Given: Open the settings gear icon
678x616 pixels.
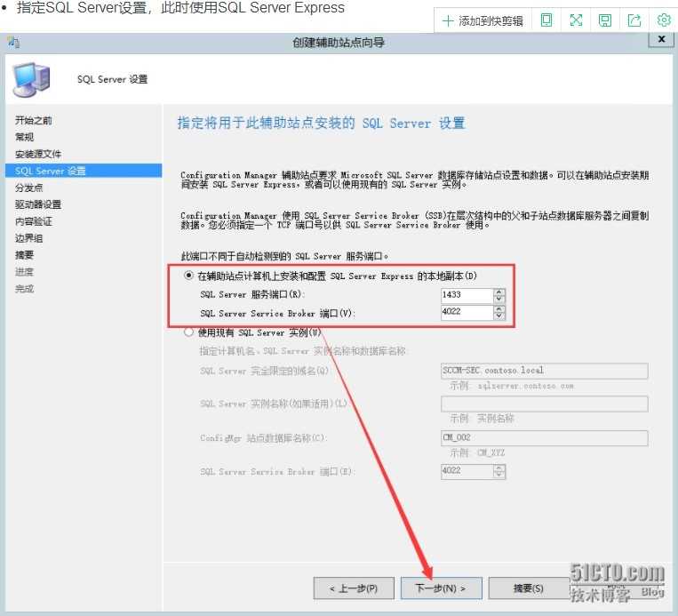Looking at the screenshot, I should coord(663,20).
